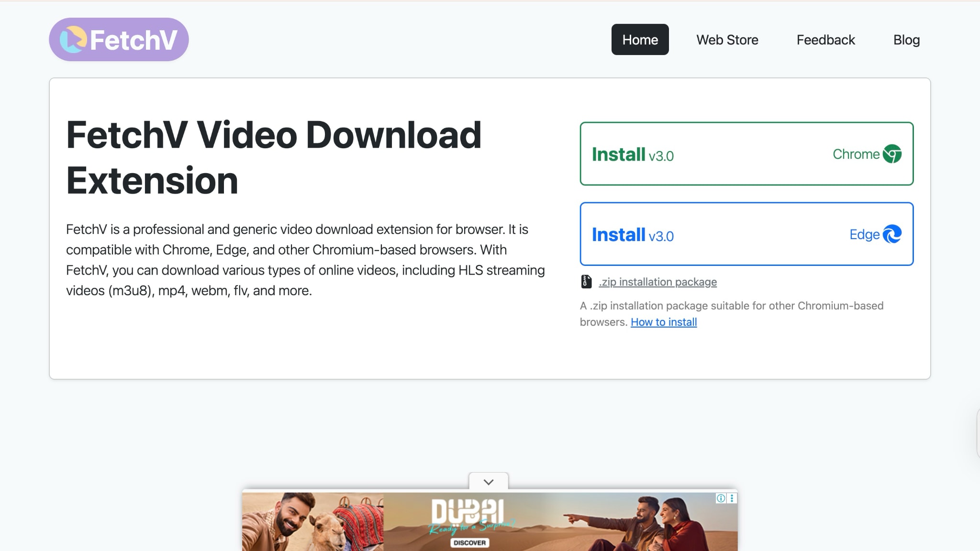This screenshot has width=980, height=551.
Task: Install v3.0 for Edge
Action: (633, 235)
